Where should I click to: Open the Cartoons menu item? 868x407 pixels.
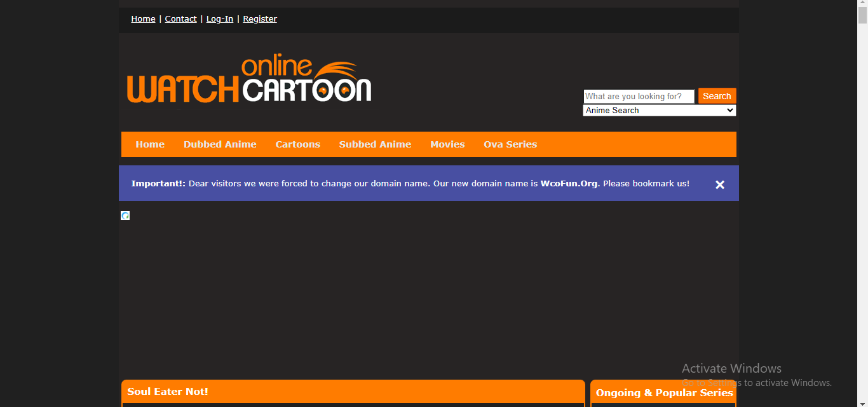(298, 144)
